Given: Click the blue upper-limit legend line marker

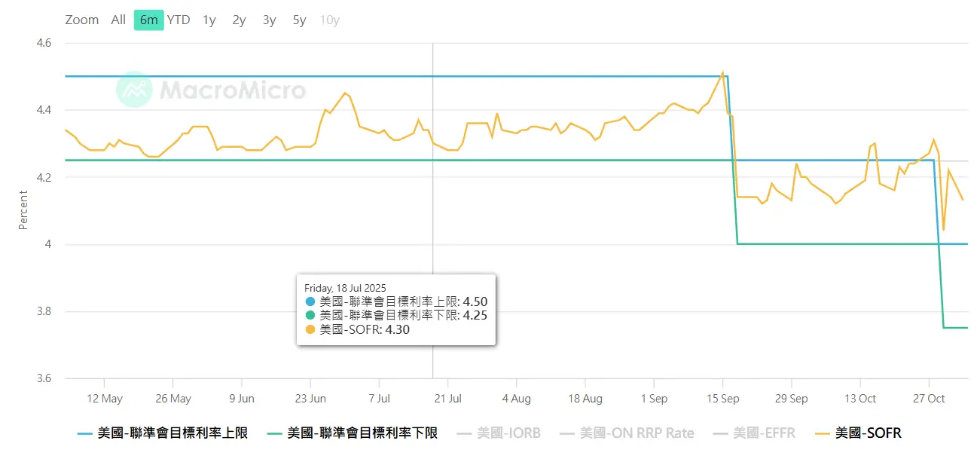Looking at the screenshot, I should click(86, 433).
